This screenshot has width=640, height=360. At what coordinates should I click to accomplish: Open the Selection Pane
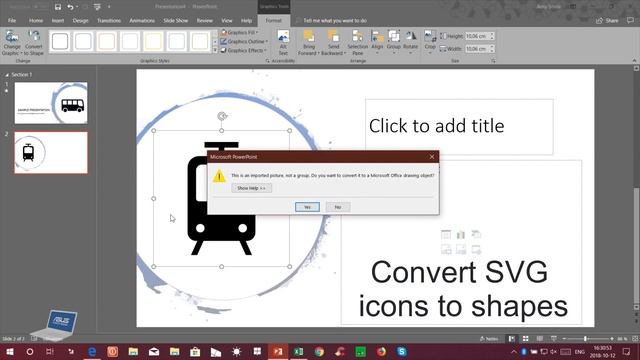[x=358, y=42]
